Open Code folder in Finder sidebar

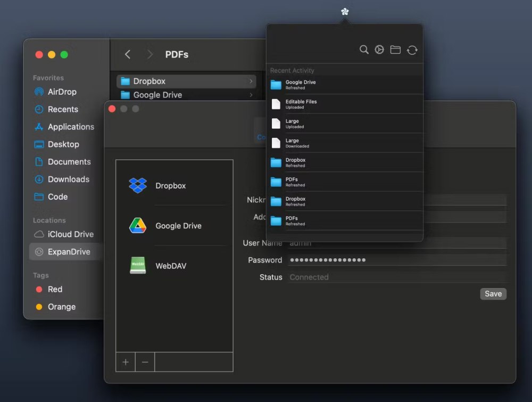(x=51, y=196)
